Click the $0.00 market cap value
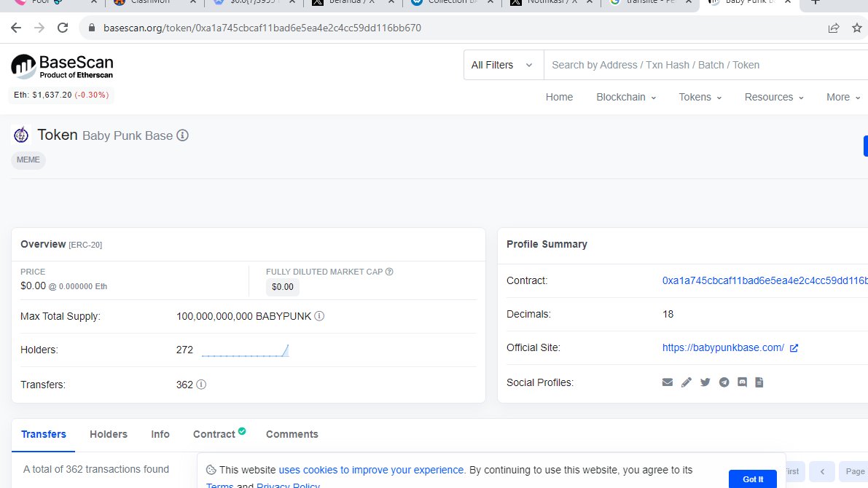Viewport: 868px width, 488px height. pyautogui.click(x=282, y=286)
